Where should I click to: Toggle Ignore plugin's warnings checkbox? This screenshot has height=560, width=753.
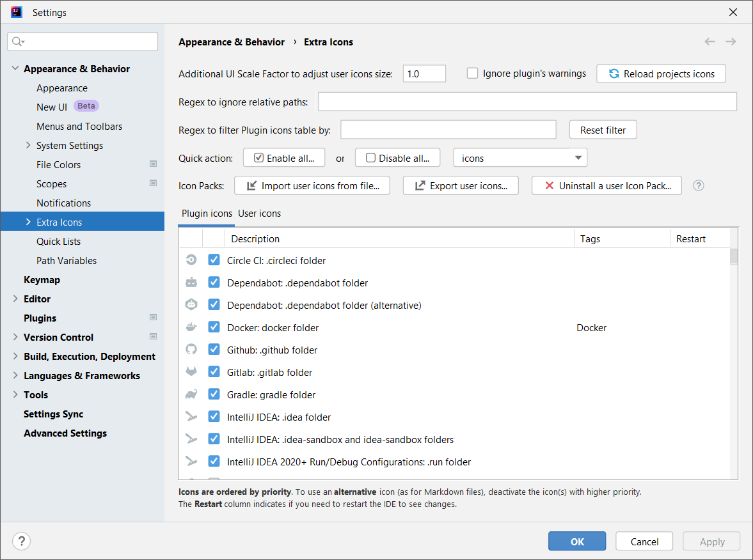click(x=473, y=74)
